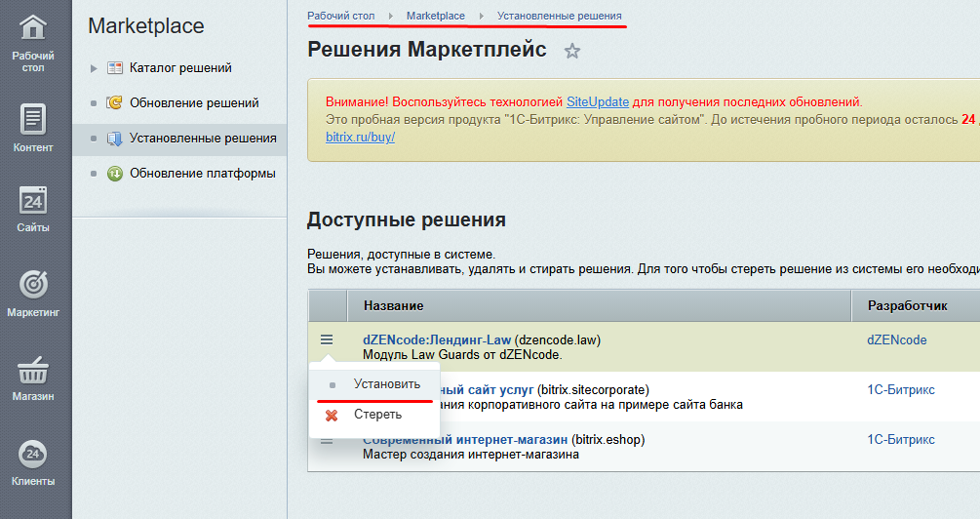
Task: Go to Marketplace breadcrumb link
Action: (x=436, y=16)
